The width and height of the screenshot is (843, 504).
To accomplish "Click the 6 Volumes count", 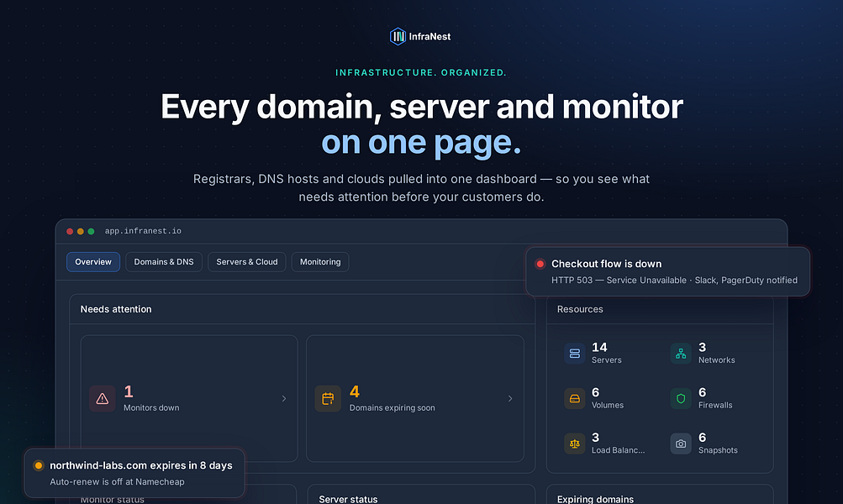I will pos(596,392).
